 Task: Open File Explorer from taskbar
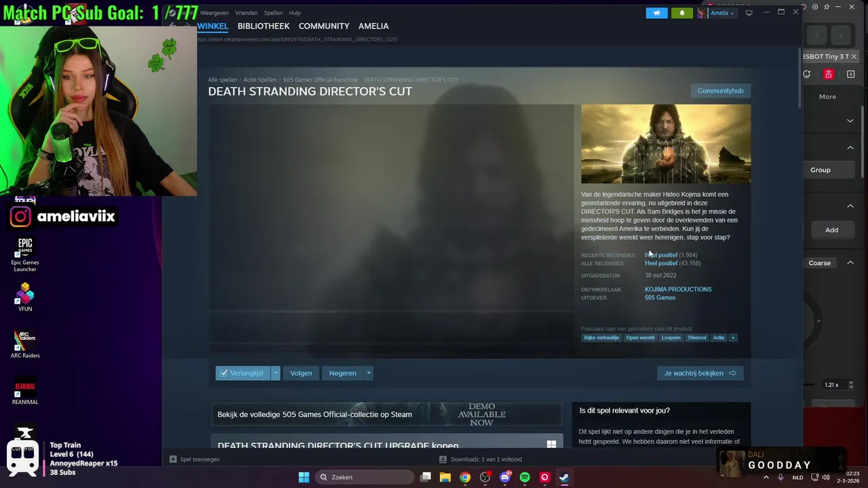coord(445,477)
